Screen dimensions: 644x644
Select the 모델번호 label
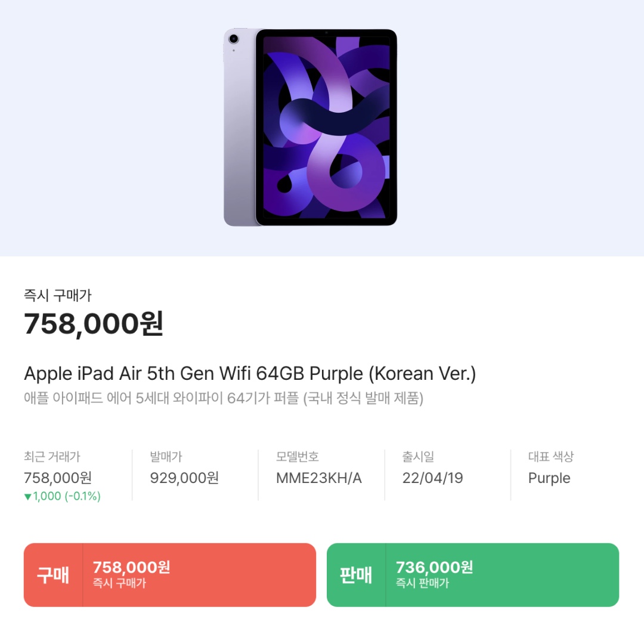click(298, 457)
